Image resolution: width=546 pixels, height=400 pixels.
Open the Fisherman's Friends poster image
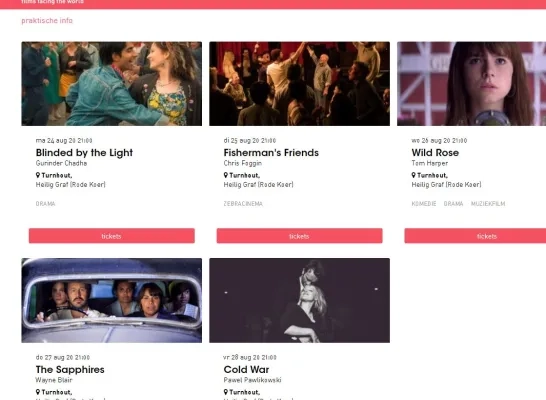[x=299, y=84]
